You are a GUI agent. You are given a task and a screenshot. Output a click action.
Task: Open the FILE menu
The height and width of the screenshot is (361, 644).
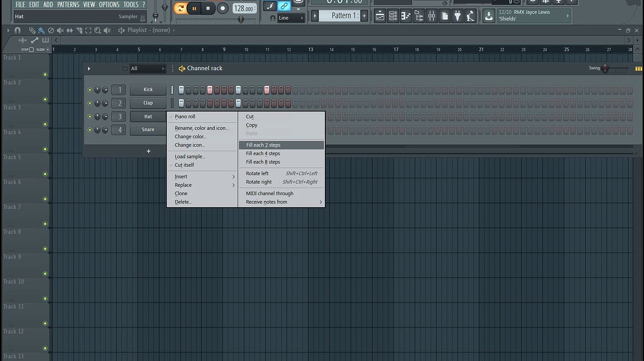[x=21, y=5]
